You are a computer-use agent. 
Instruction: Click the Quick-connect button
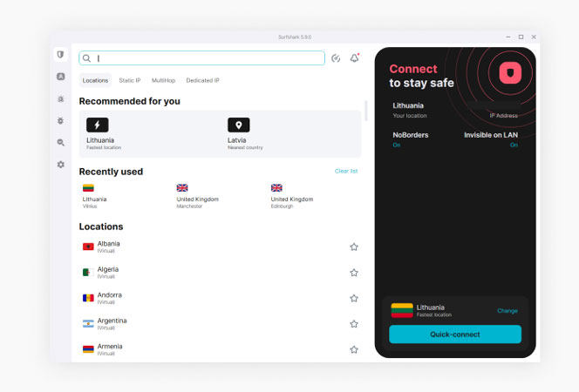point(455,335)
